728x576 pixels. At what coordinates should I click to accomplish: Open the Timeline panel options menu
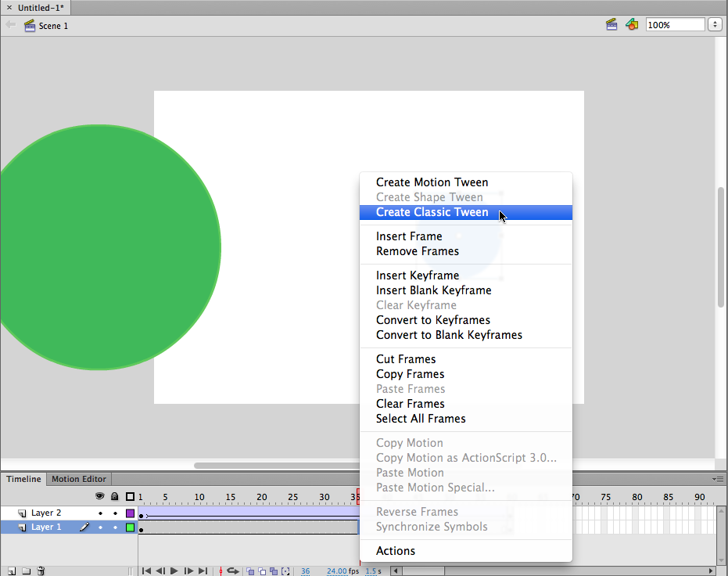tap(718, 479)
